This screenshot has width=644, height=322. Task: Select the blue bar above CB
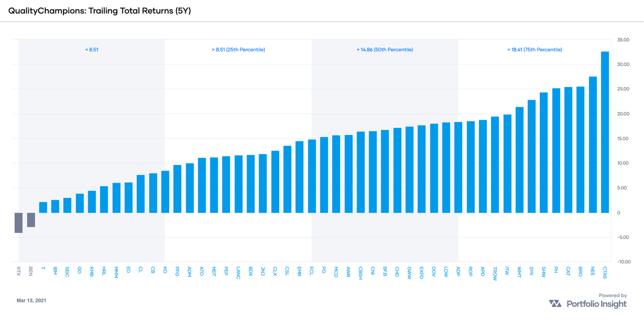153,193
